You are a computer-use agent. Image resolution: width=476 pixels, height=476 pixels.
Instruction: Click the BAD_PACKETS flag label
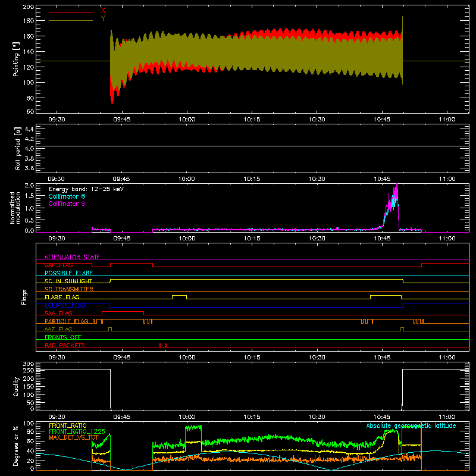pyautogui.click(x=65, y=345)
